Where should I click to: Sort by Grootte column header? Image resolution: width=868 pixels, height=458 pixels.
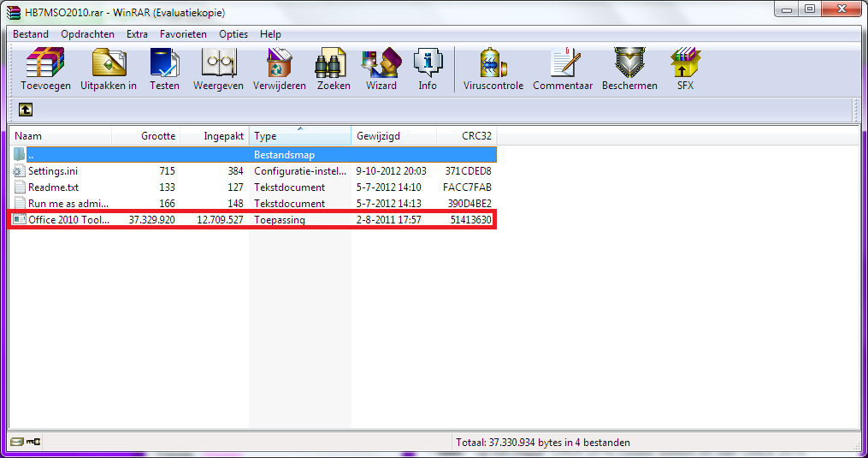146,136
